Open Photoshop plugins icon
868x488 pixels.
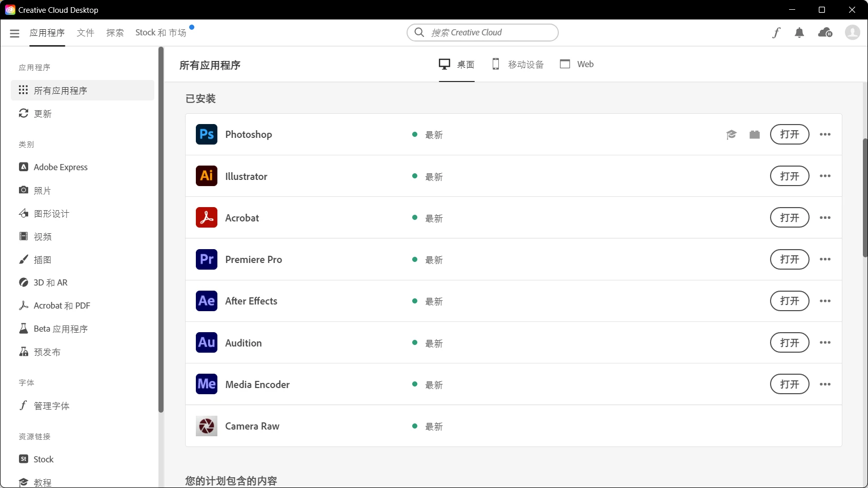(x=755, y=134)
